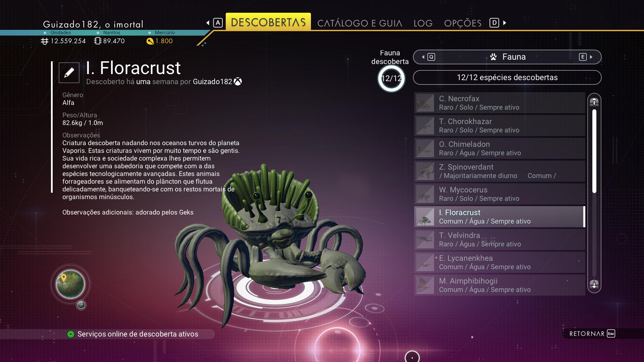Click the 12/12 espécies descobertas bar
The width and height of the screenshot is (644, 362).
click(507, 77)
